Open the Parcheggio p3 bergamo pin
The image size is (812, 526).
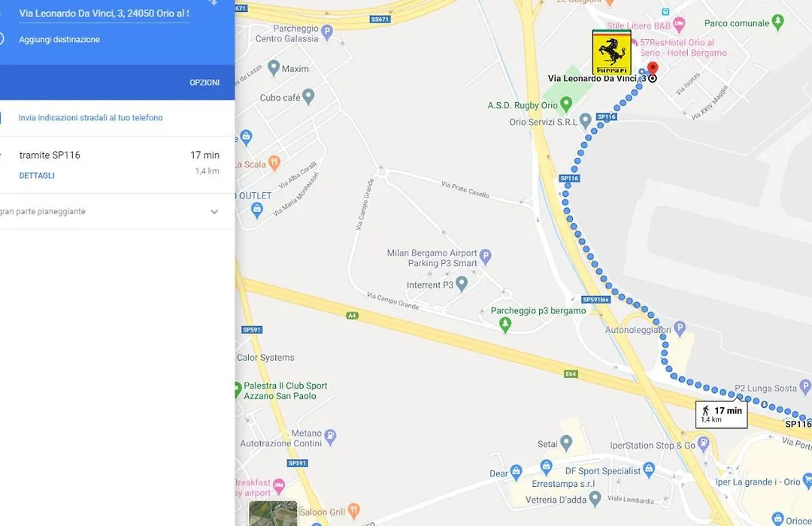pos(505,325)
